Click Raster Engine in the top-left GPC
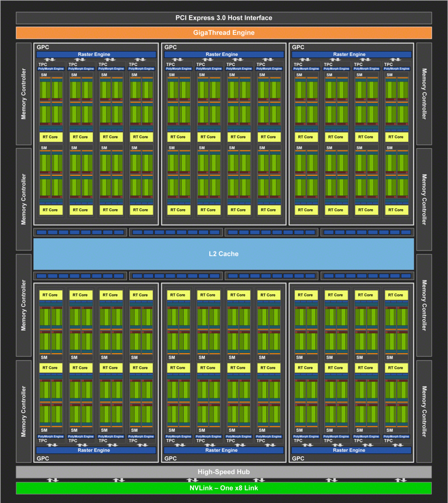 click(96, 55)
